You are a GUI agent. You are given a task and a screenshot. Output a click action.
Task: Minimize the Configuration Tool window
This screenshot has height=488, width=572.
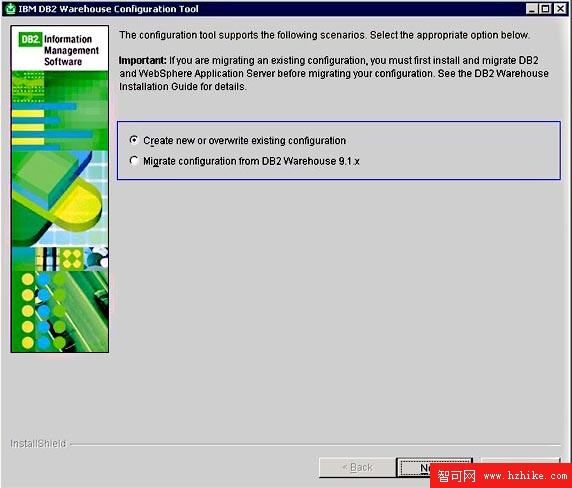(x=532, y=8)
